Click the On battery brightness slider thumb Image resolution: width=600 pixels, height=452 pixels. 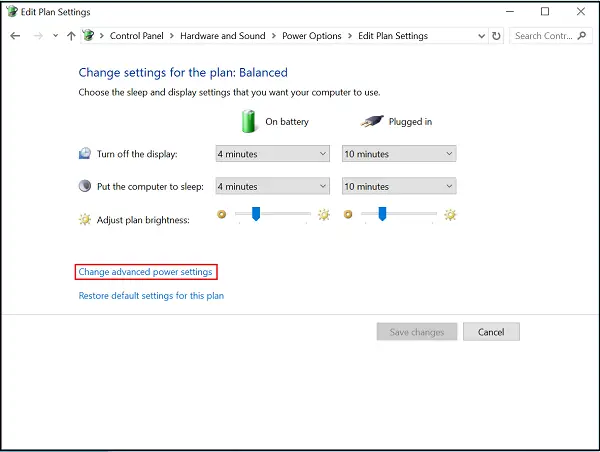click(x=256, y=213)
